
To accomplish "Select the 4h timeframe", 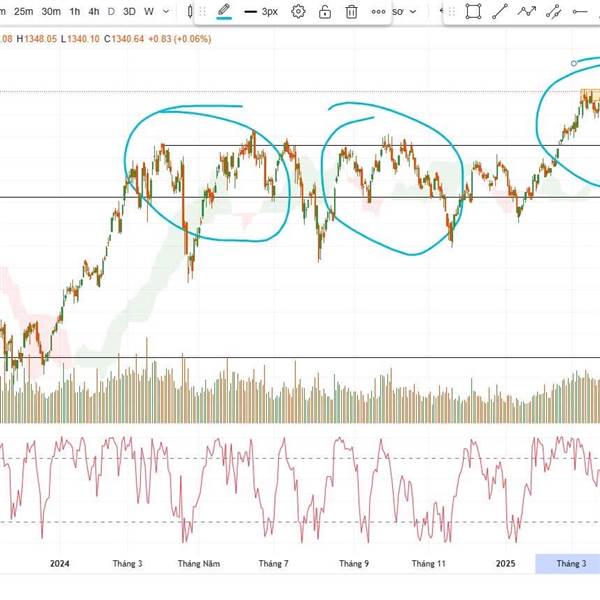I will 94,12.
